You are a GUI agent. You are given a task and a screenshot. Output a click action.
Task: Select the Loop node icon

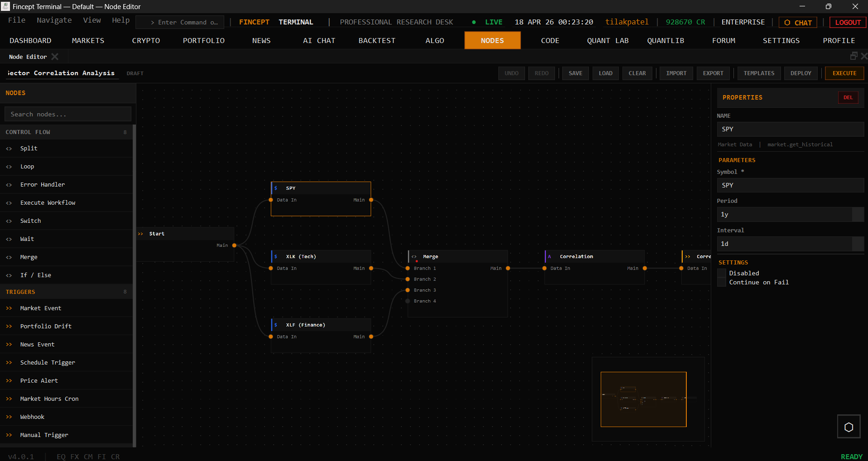(x=9, y=166)
